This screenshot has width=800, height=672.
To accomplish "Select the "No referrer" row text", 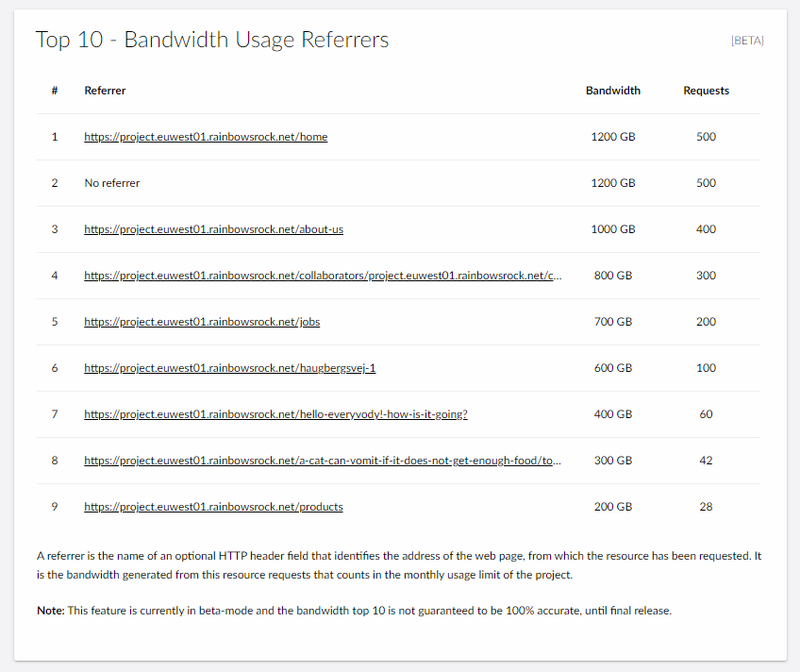I will 111,183.
